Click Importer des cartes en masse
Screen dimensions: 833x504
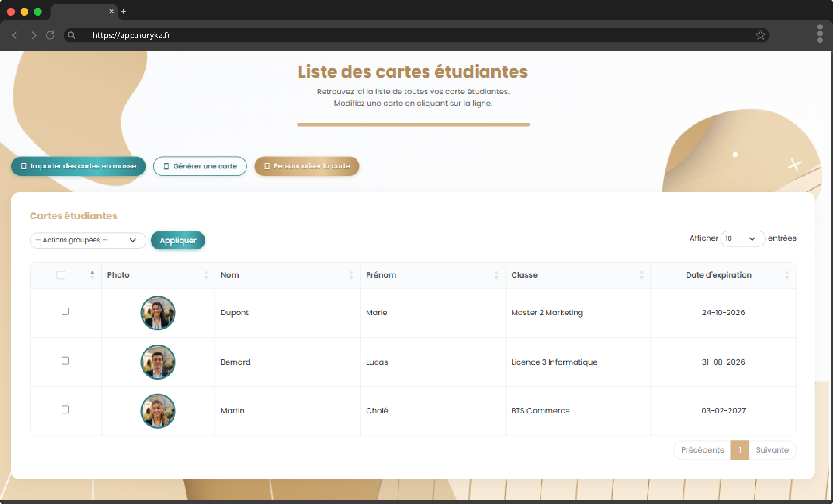[x=78, y=166]
